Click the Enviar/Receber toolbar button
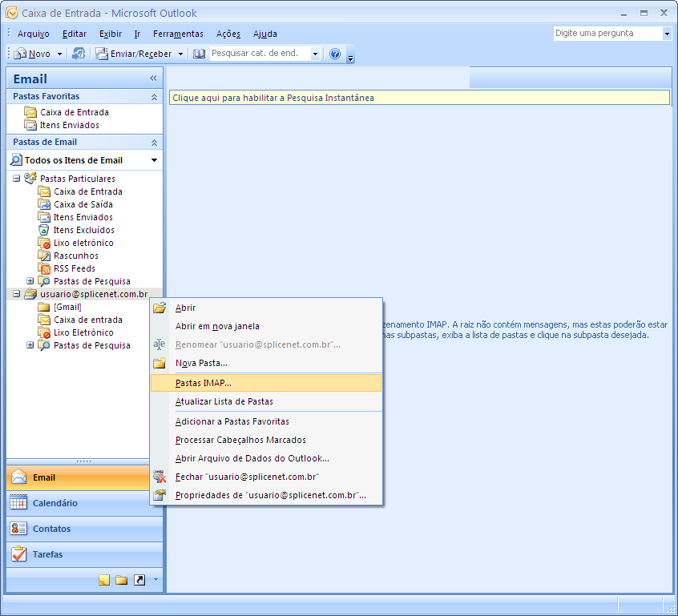 (x=134, y=54)
